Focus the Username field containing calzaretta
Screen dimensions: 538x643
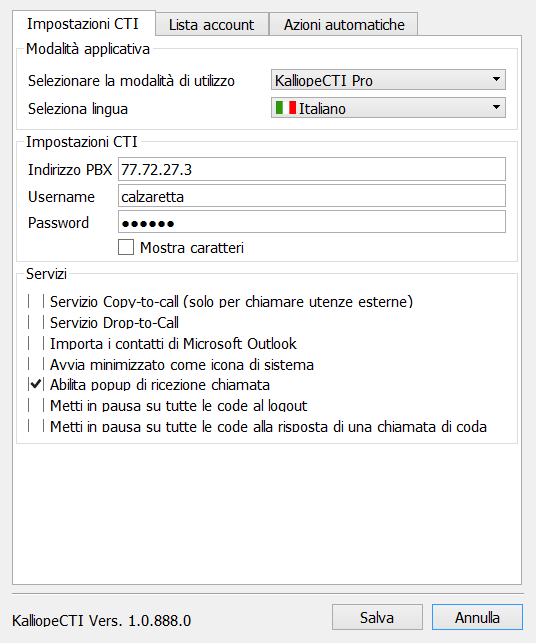tap(312, 196)
